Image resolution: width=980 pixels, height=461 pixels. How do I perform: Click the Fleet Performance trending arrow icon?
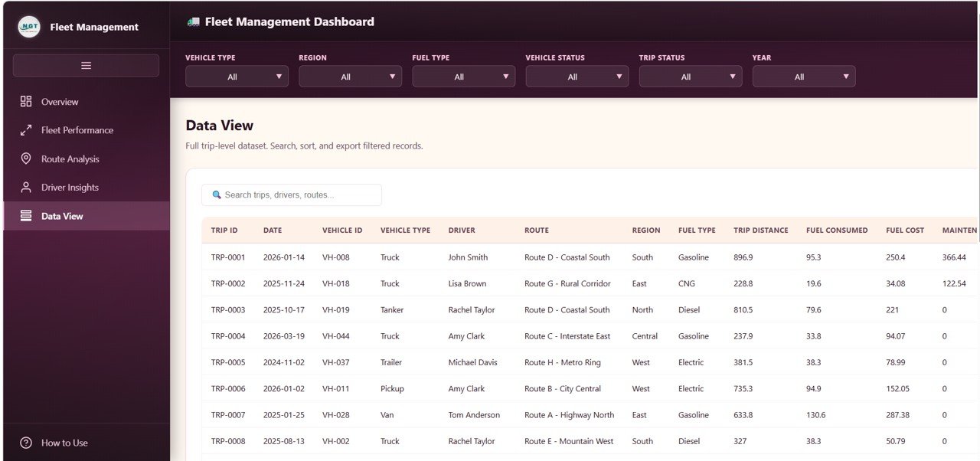click(x=26, y=129)
